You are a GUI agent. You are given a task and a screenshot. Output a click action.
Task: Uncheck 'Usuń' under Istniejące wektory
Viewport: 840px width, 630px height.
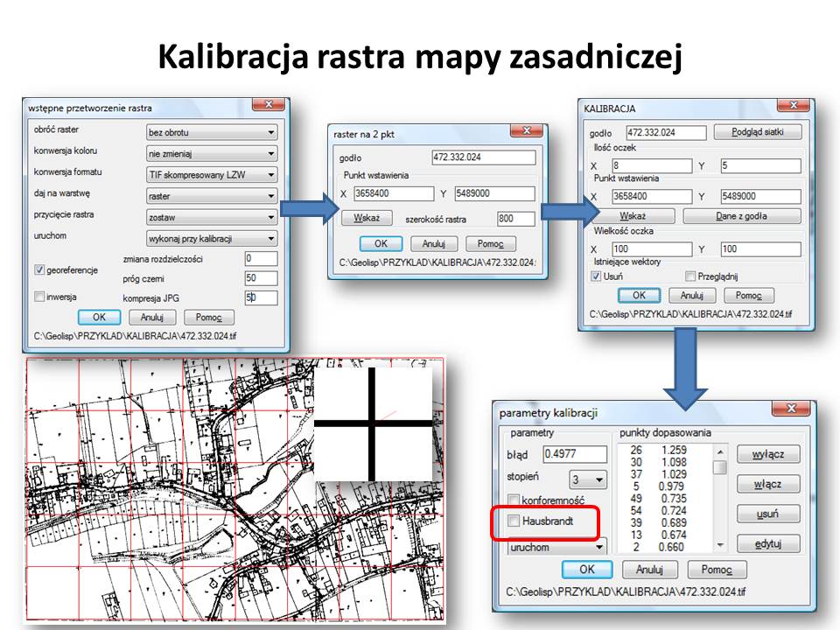pyautogui.click(x=596, y=276)
